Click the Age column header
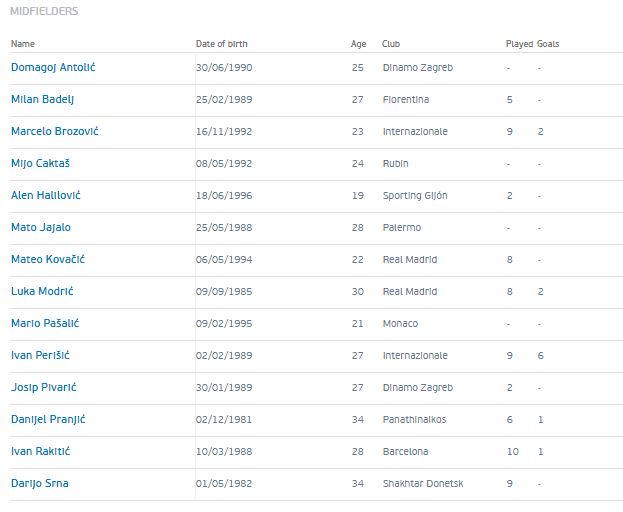 click(x=358, y=44)
